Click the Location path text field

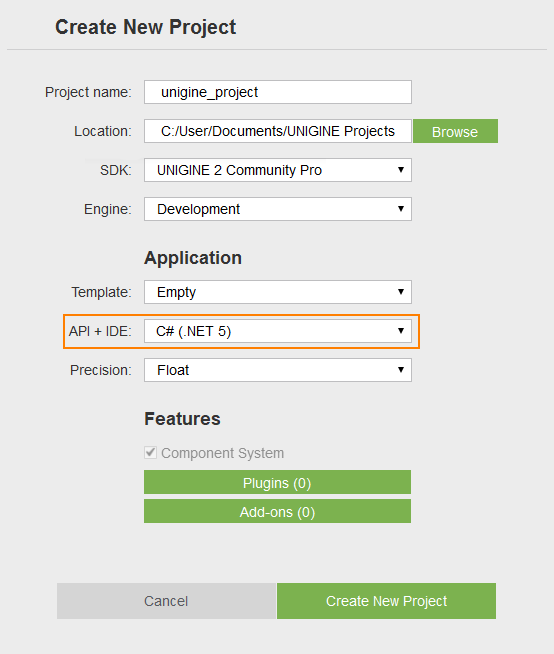coord(278,131)
